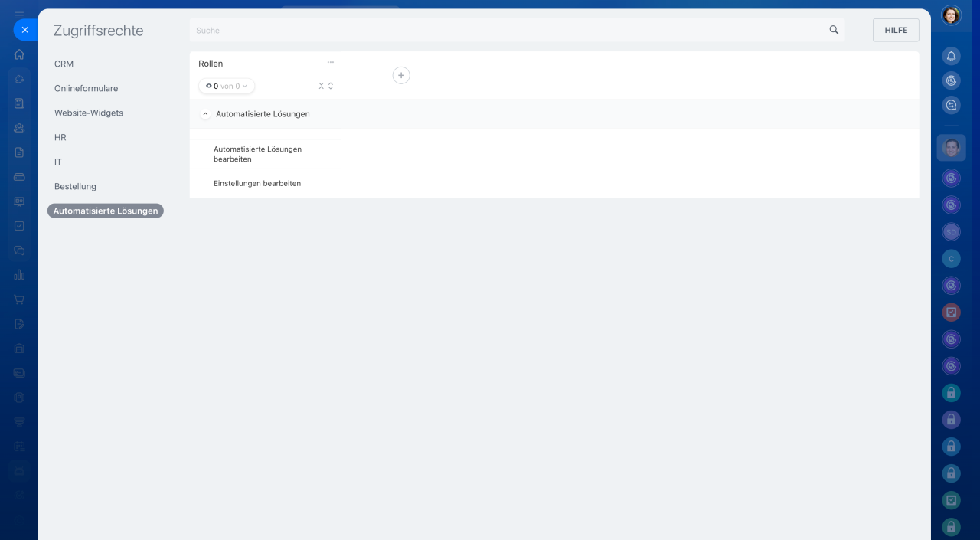980x540 pixels.
Task: Click the monitor/sites icon in left sidebar
Action: [x=19, y=201]
